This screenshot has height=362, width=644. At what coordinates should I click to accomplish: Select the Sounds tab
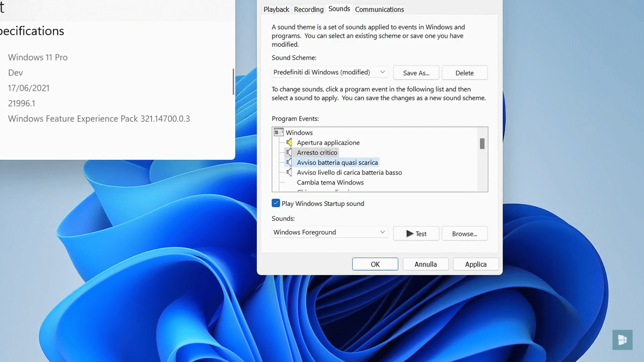[339, 9]
